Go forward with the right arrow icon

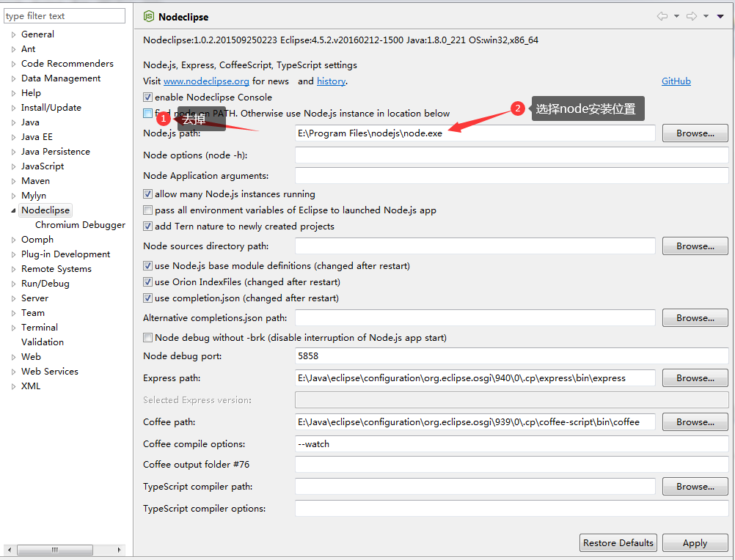tap(692, 16)
